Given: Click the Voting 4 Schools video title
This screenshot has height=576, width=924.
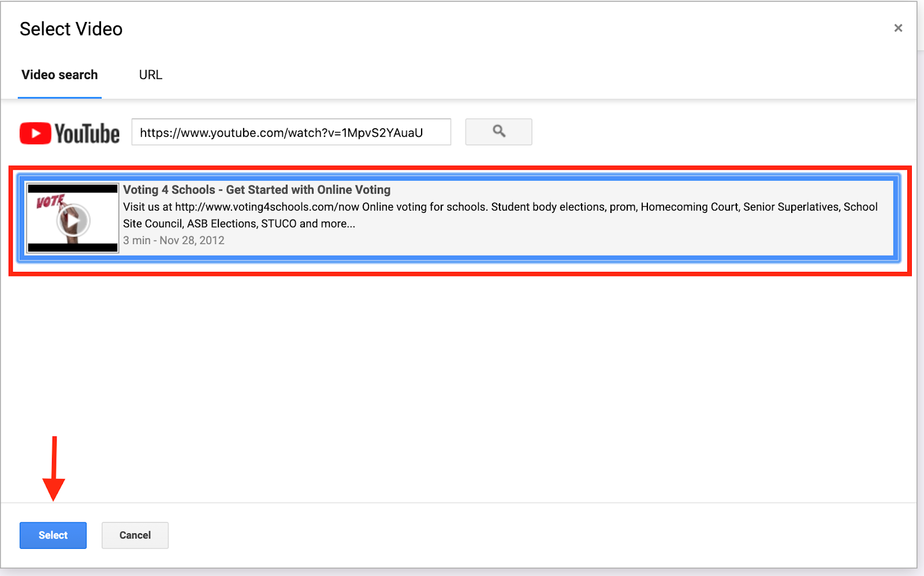Looking at the screenshot, I should 256,190.
